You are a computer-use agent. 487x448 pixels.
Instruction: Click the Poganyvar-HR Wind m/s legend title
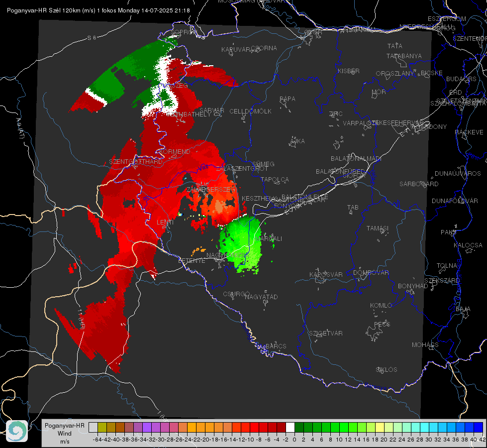pos(64,434)
